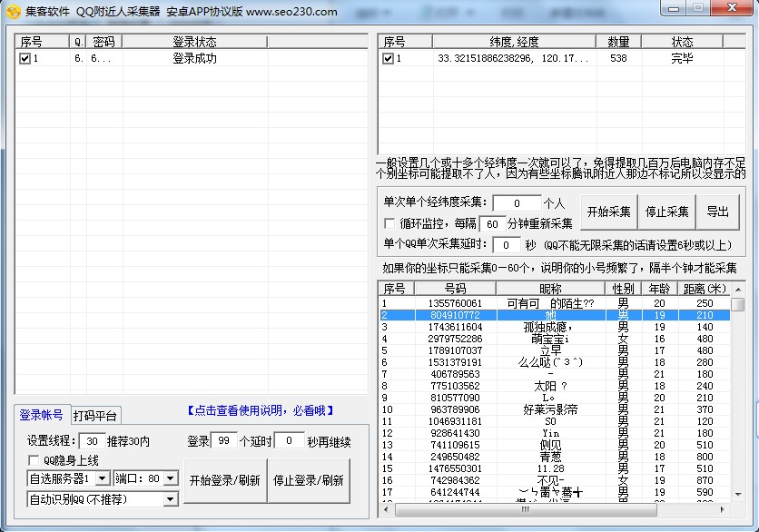The width and height of the screenshot is (759, 532).
Task: Uncheck account row 1 in login list
Action: pos(25,58)
